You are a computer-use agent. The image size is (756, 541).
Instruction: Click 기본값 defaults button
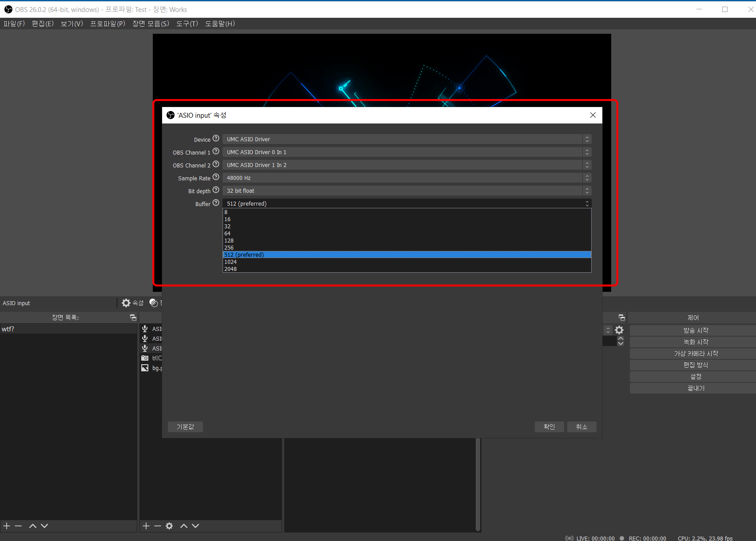186,427
